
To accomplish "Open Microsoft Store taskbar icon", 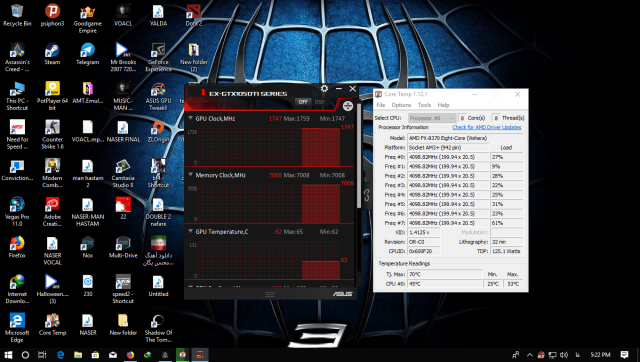I will (95, 355).
